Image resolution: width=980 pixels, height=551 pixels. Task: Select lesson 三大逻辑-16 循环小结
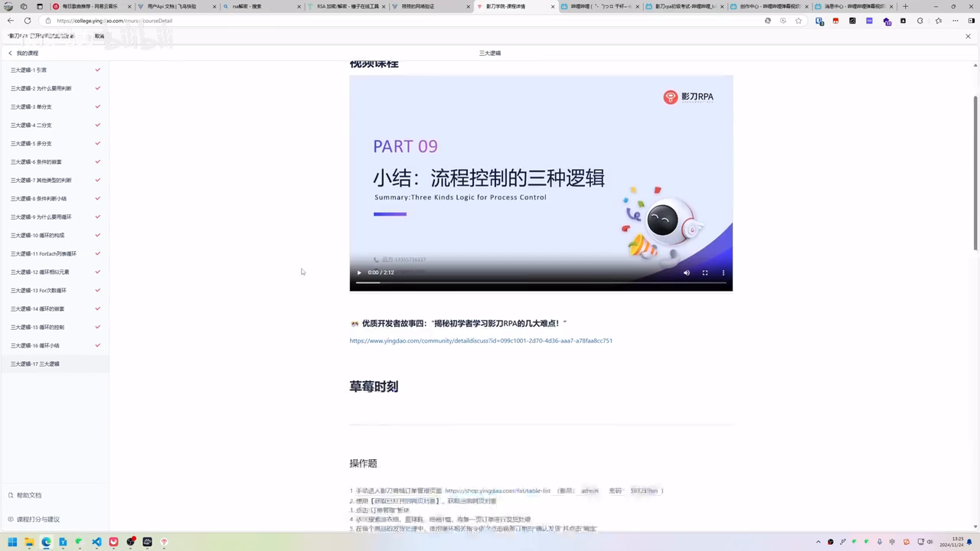[x=54, y=345]
